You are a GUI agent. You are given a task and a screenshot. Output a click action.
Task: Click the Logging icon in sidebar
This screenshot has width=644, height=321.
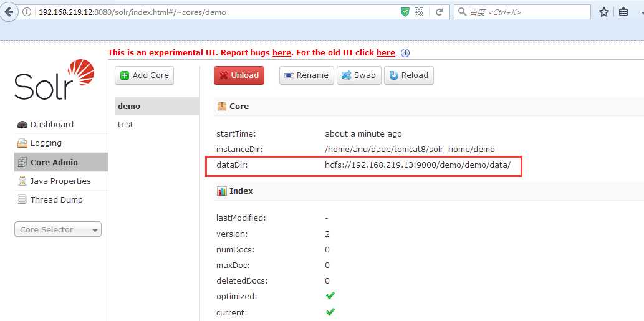[x=22, y=143]
